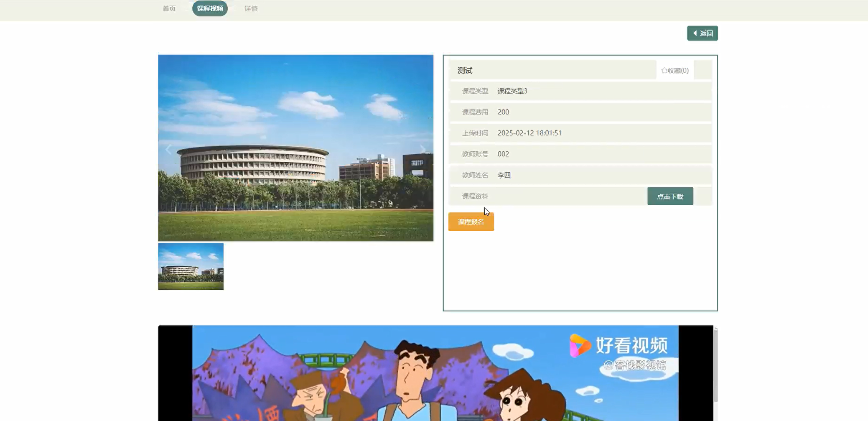Click the @客栈影视馆 watermark

(636, 364)
